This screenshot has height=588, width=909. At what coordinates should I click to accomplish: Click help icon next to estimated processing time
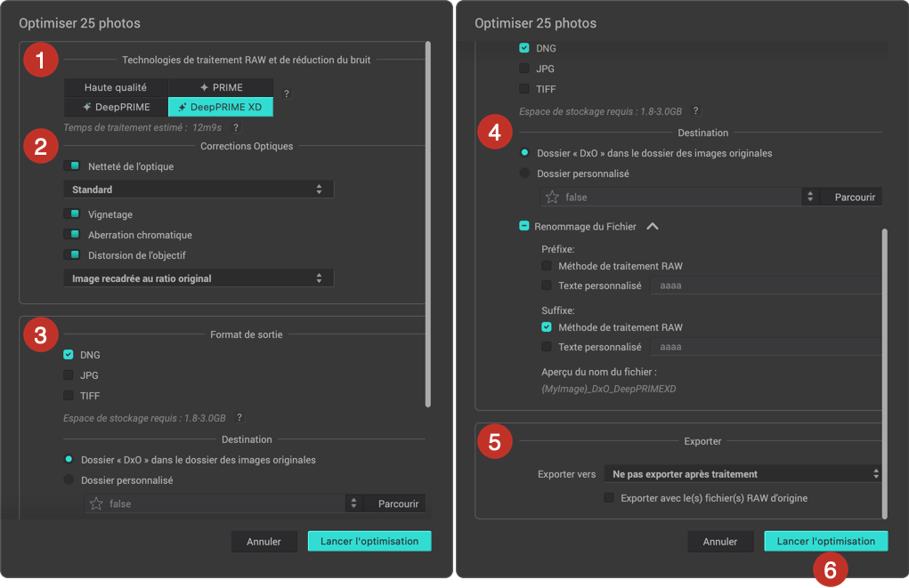coord(235,127)
